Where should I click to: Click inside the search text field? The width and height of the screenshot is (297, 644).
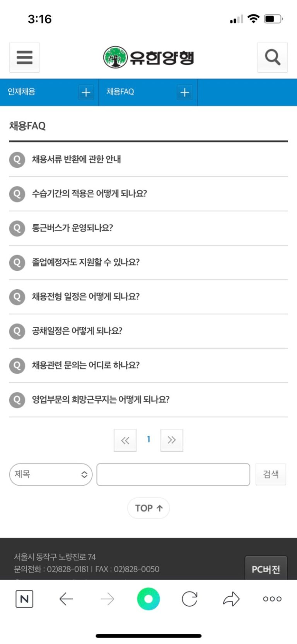click(x=173, y=474)
